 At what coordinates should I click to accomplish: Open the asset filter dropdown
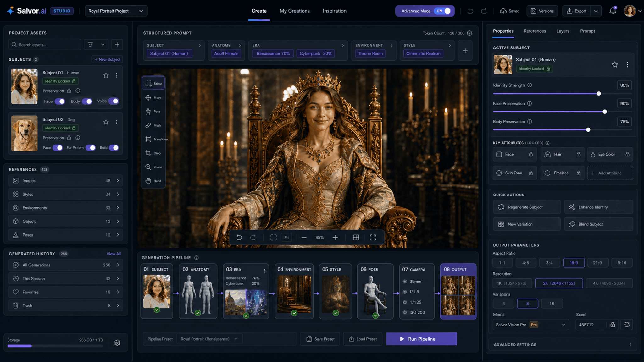pyautogui.click(x=96, y=45)
